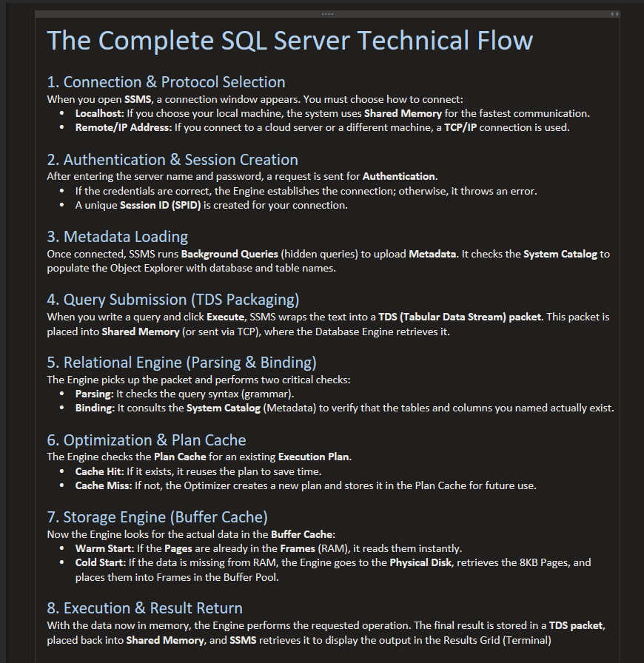The height and width of the screenshot is (663, 644).
Task: Click heading '5. Relational Engine (Parsing & Binding)'
Action: tap(181, 363)
